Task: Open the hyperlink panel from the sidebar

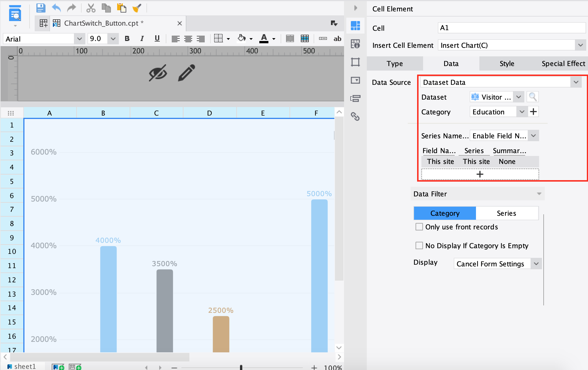Action: click(x=355, y=116)
